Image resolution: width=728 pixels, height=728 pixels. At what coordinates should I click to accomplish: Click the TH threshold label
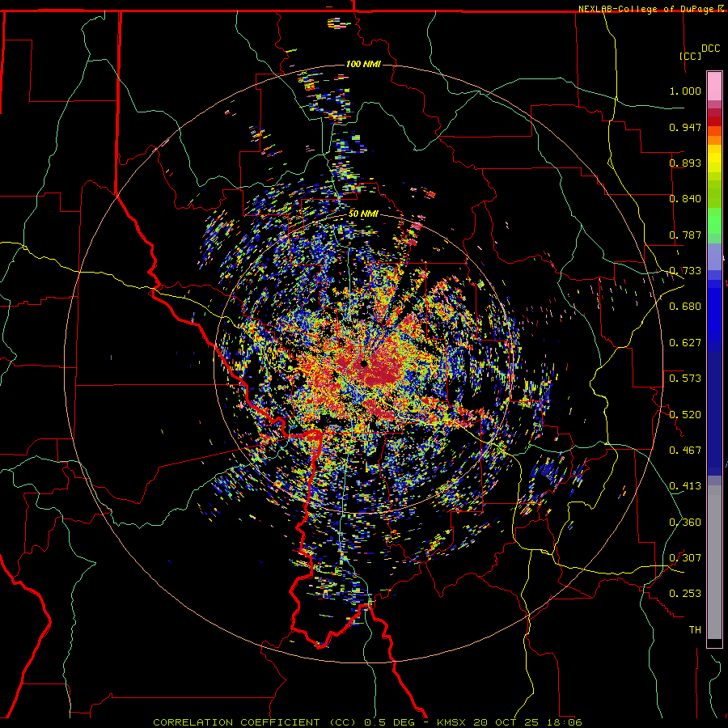(x=695, y=630)
